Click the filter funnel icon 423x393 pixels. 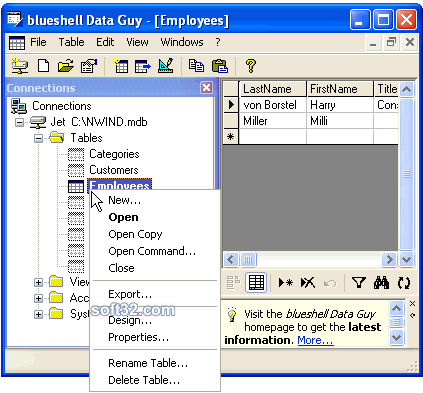tap(359, 283)
